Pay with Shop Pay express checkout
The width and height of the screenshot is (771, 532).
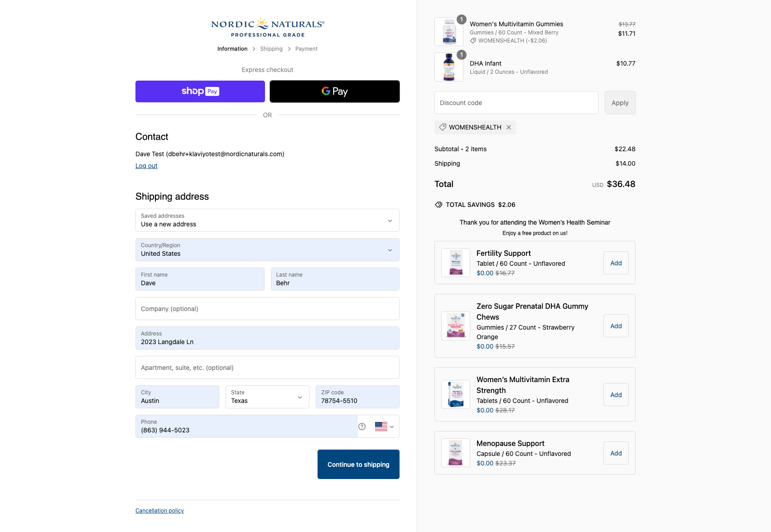click(200, 91)
